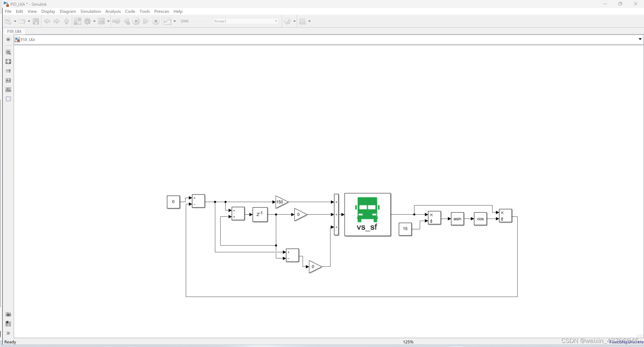Edit the simulation stop time field 2000
The width and height of the screenshot is (644, 347).
pos(193,21)
